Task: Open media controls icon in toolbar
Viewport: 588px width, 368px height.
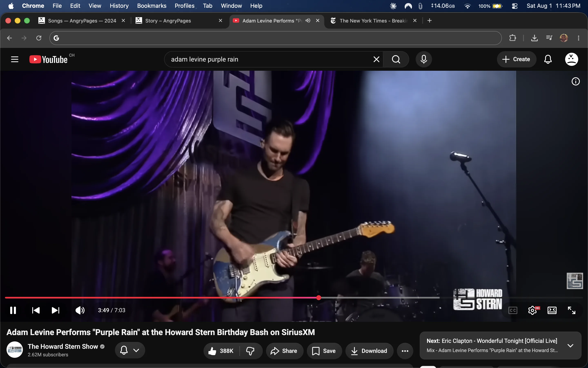Action: (x=549, y=38)
